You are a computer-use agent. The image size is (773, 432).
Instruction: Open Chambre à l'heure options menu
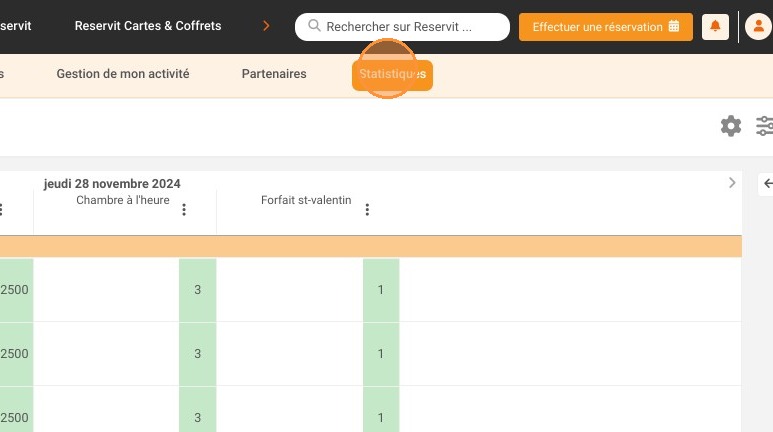[x=184, y=210]
